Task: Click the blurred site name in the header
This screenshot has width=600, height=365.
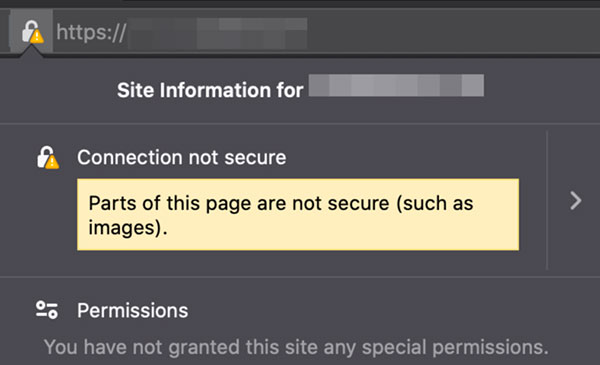Action: pyautogui.click(x=396, y=86)
